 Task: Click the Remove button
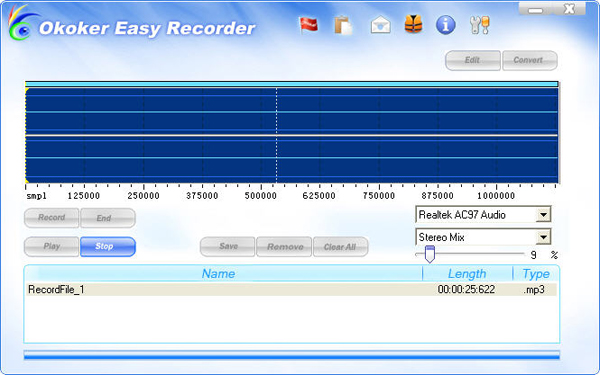284,246
